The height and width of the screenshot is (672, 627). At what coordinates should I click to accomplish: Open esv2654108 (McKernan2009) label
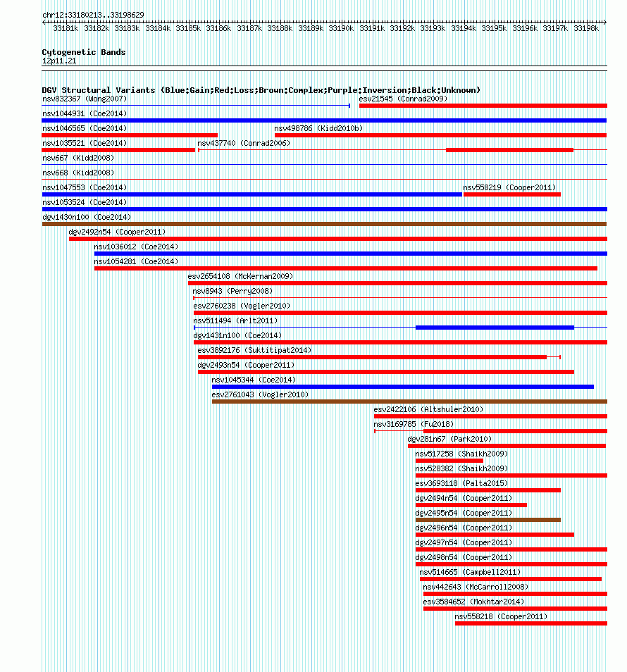pyautogui.click(x=240, y=276)
